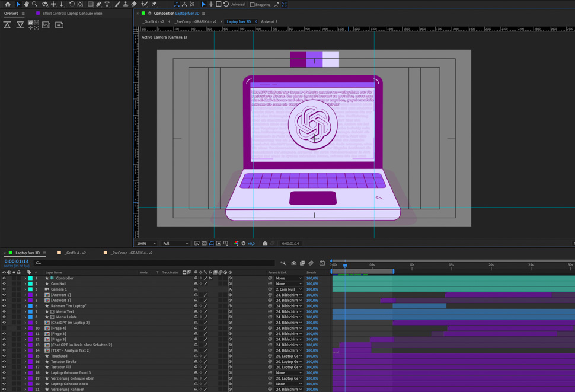Viewport: 575px width, 392px height.
Task: Toggle visibility of Menu Text layer
Action: point(4,311)
